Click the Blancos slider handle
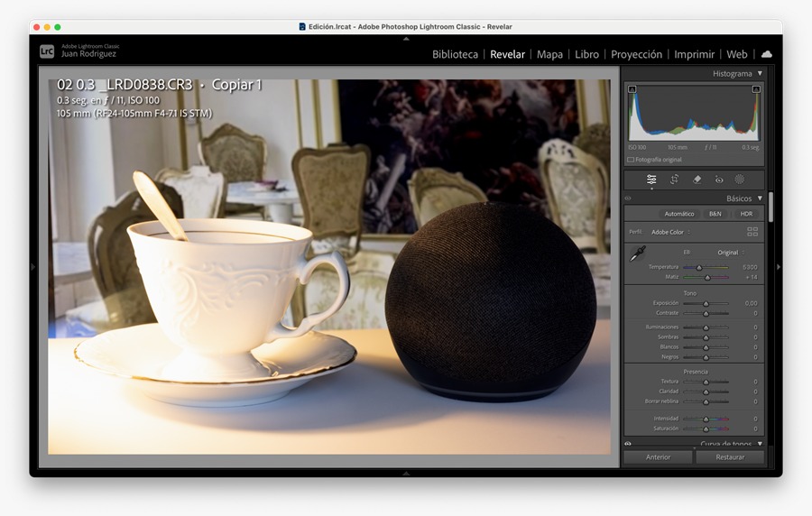This screenshot has height=516, width=812. click(x=706, y=347)
